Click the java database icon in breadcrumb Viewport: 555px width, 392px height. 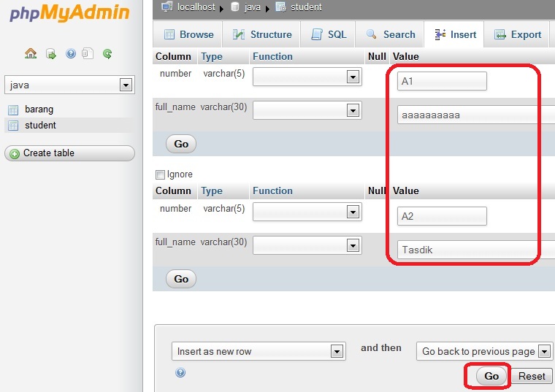point(235,7)
